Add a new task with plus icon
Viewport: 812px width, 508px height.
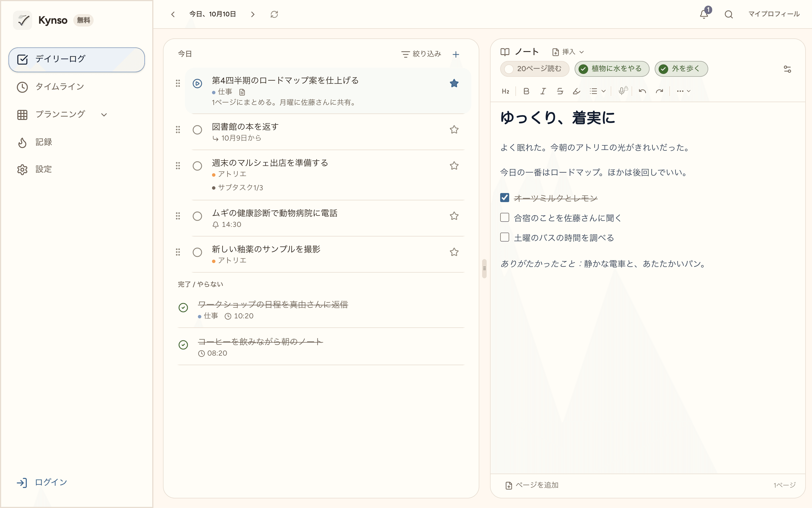456,54
